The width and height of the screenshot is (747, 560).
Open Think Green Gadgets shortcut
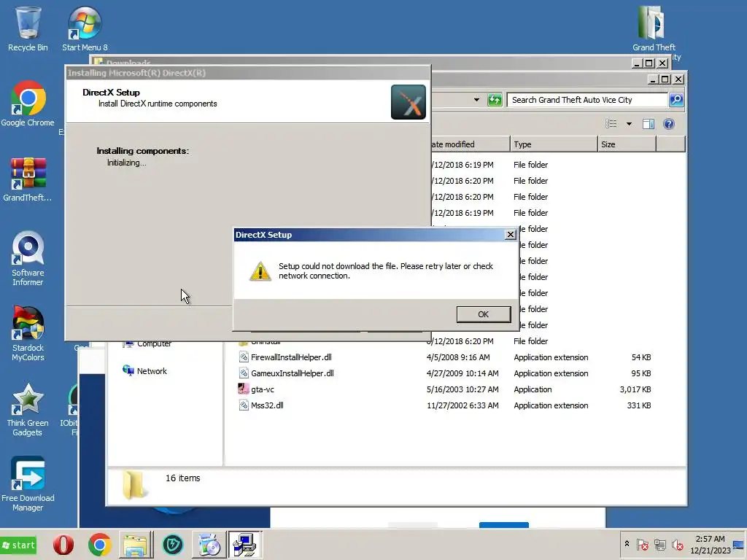(x=28, y=410)
